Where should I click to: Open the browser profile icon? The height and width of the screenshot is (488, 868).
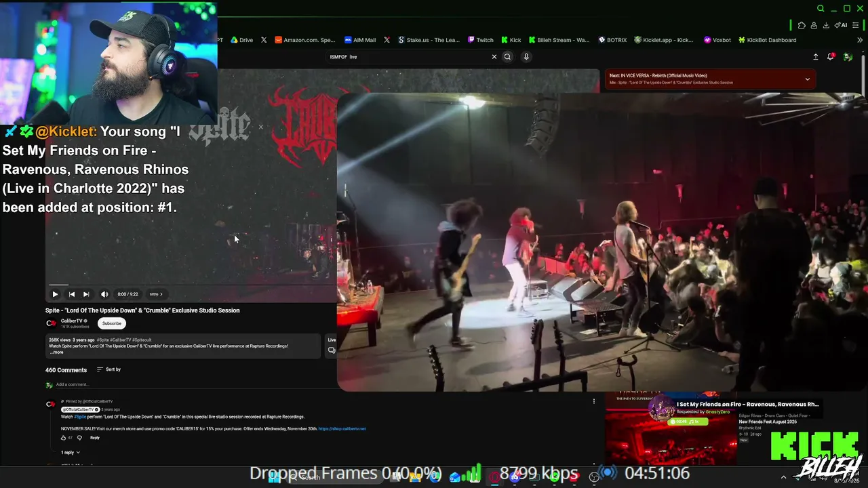click(x=814, y=25)
